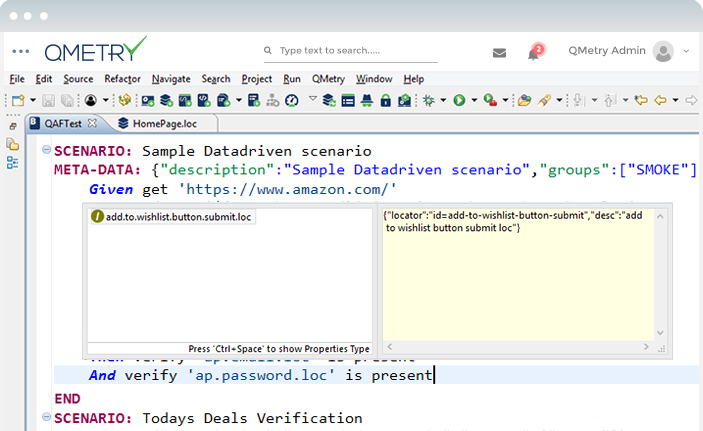Close the QAFTest tab
The width and height of the screenshot is (703, 431).
[x=92, y=123]
